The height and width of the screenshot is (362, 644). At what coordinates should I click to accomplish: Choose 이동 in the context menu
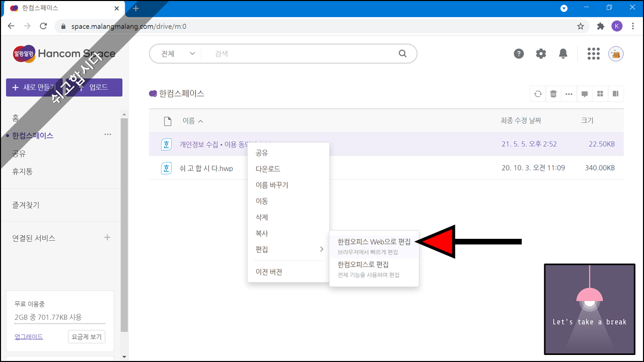[x=288, y=201]
